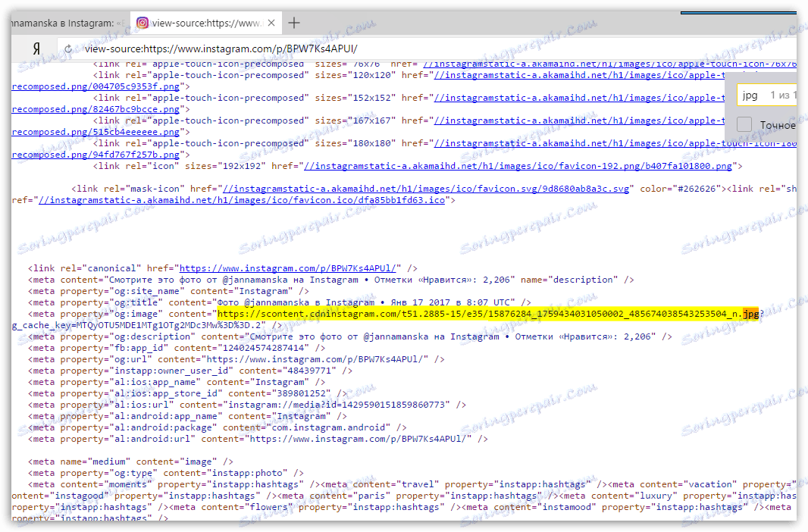Switch to the jannamanska Instagram tab
The height and width of the screenshot is (532, 808).
[69, 23]
